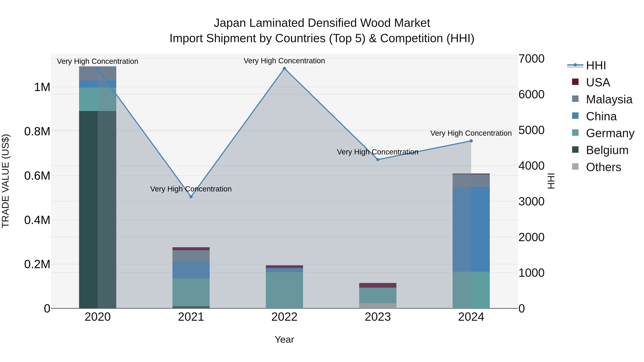644x362 pixels.
Task: Click the Malaysia slate legend swatch
Action: coord(575,99)
